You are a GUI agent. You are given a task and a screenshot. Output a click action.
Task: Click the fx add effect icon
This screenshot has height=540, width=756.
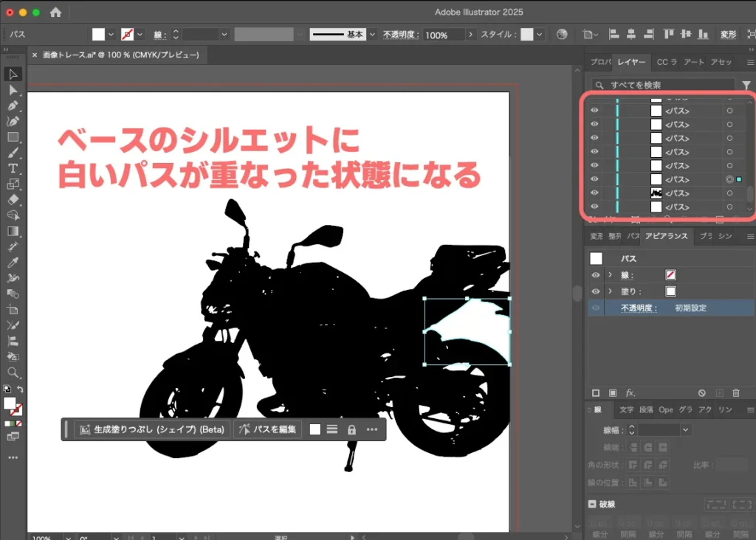(630, 393)
